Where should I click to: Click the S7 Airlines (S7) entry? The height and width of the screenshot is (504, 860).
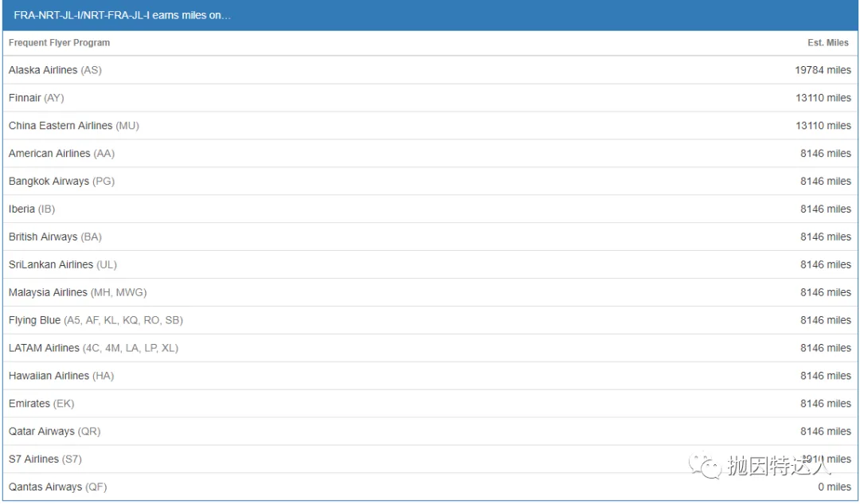pyautogui.click(x=45, y=459)
